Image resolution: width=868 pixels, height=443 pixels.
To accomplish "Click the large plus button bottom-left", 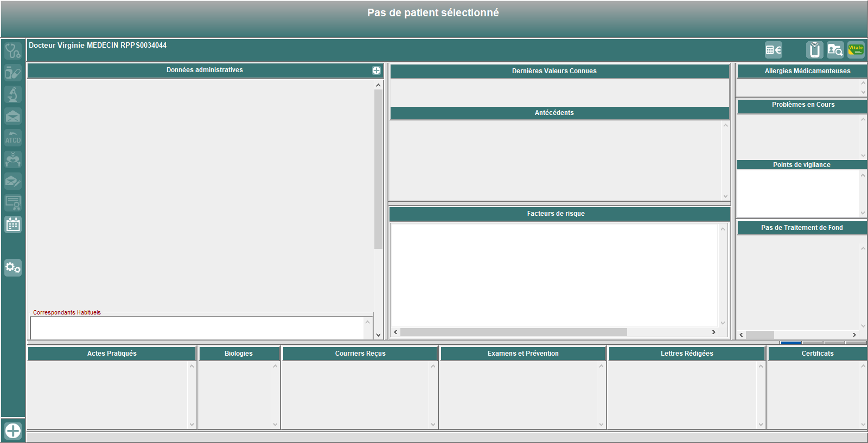I will pyautogui.click(x=13, y=431).
